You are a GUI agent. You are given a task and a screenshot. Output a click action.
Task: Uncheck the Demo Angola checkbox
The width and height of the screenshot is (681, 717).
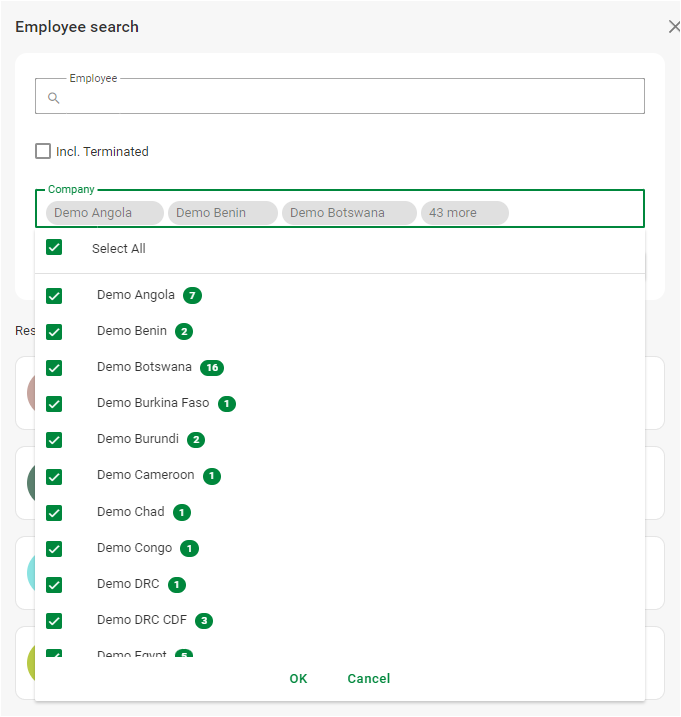click(x=54, y=296)
